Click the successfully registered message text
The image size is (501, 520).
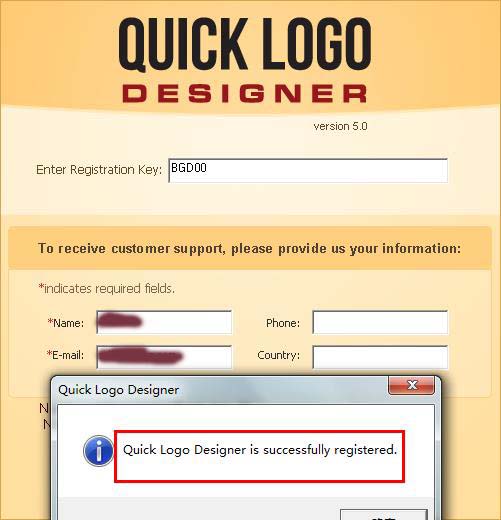[x=260, y=450]
